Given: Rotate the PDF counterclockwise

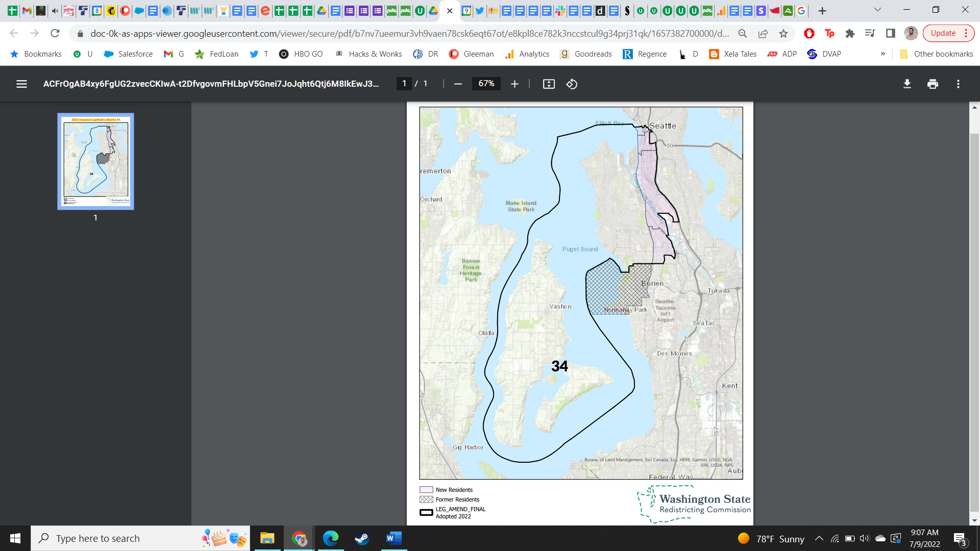Looking at the screenshot, I should 572,84.
